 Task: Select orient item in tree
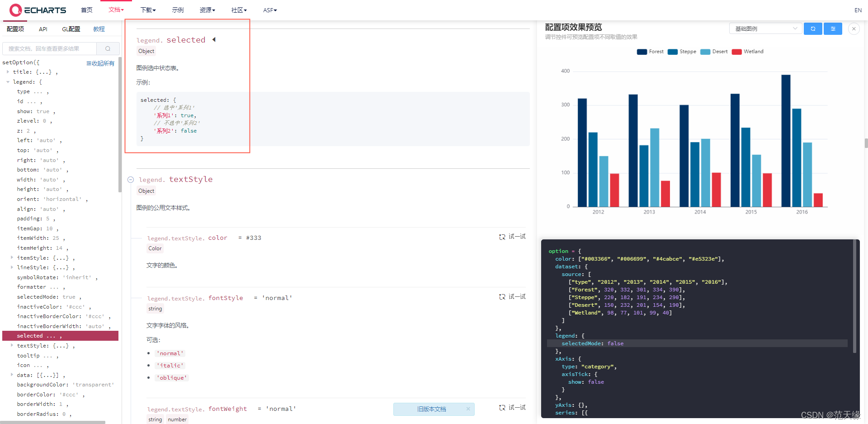pos(52,199)
